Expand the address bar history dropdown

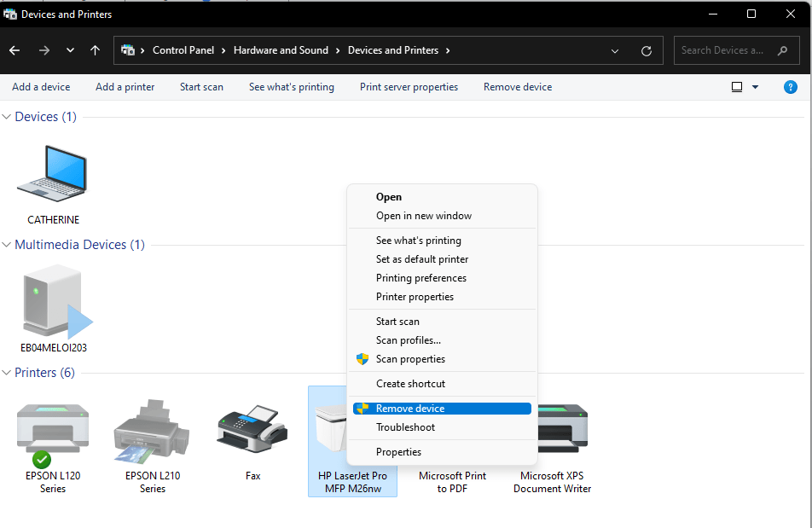615,50
